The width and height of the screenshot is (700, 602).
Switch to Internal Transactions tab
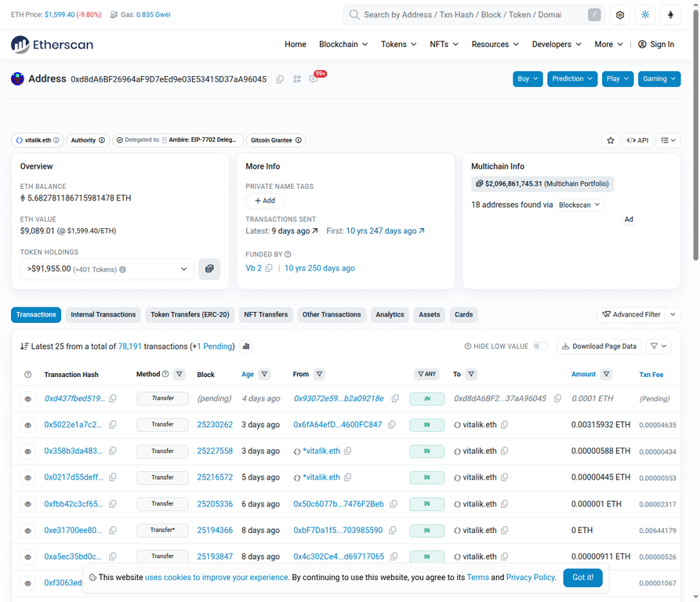click(x=103, y=314)
